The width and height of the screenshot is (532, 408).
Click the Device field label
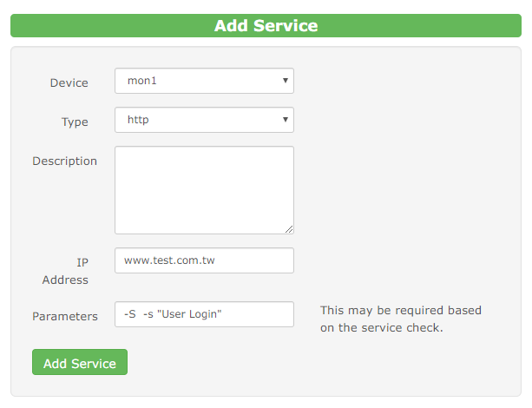click(x=69, y=82)
